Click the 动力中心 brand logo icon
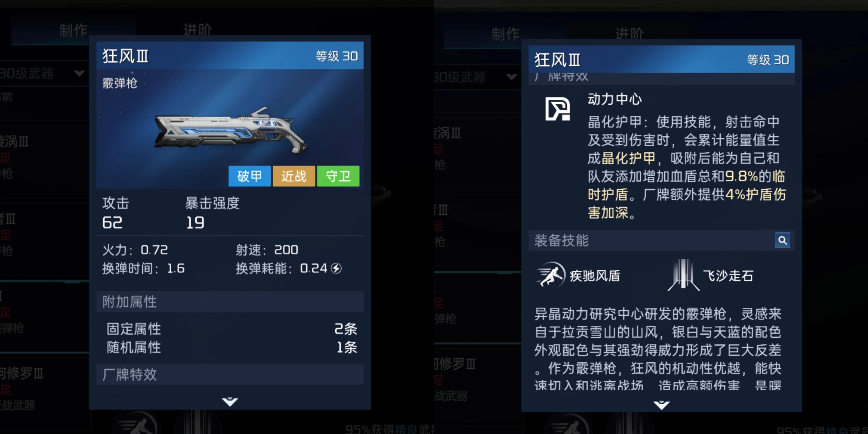This screenshot has width=868, height=434. pos(558,109)
